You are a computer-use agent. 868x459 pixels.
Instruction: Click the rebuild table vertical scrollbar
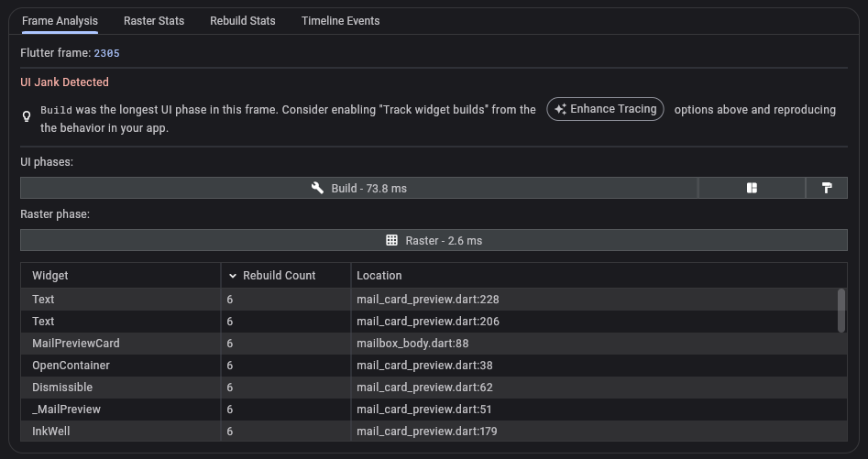[x=841, y=311]
